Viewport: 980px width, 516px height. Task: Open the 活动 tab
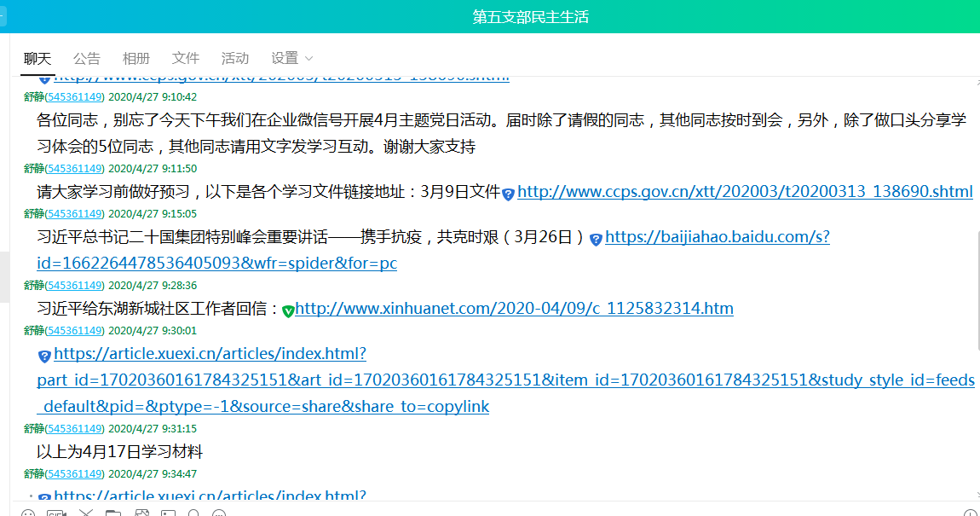(x=235, y=58)
